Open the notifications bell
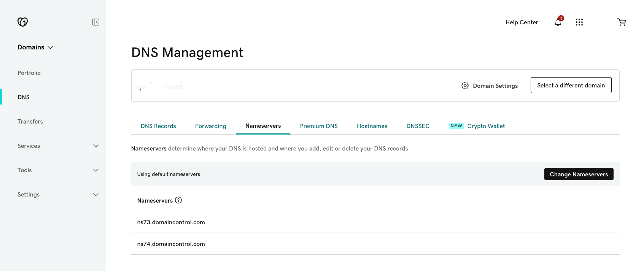The image size is (644, 271). 558,22
